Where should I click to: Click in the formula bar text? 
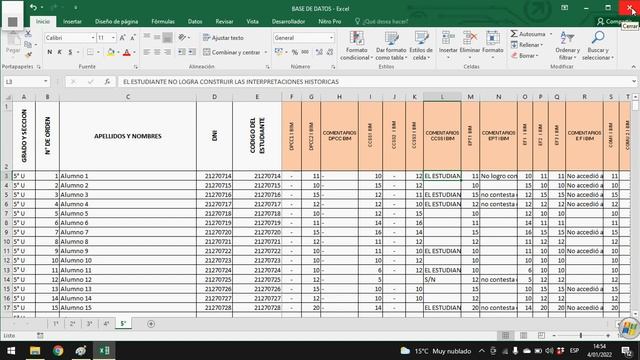(x=231, y=82)
